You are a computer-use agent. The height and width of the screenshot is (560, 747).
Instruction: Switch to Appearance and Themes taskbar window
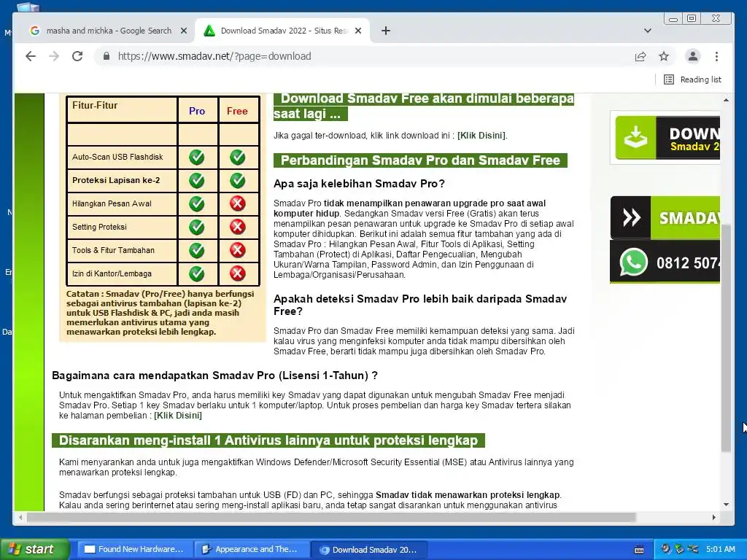pyautogui.click(x=252, y=550)
